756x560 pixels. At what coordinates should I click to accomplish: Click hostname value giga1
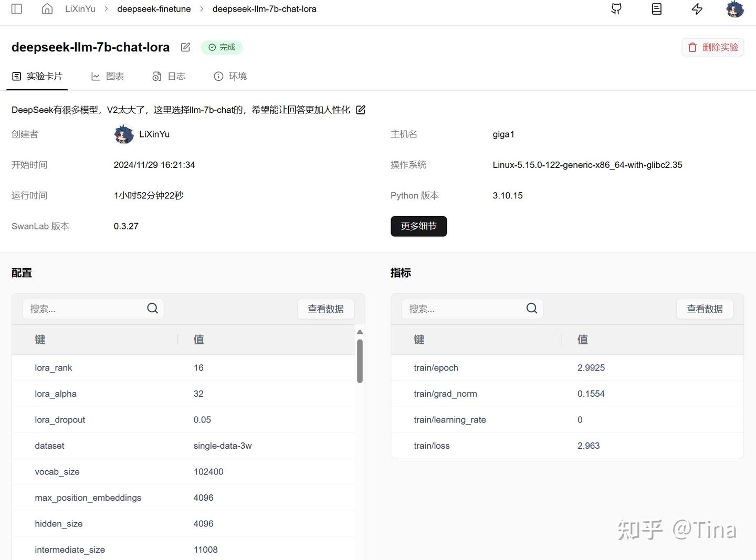[503, 134]
